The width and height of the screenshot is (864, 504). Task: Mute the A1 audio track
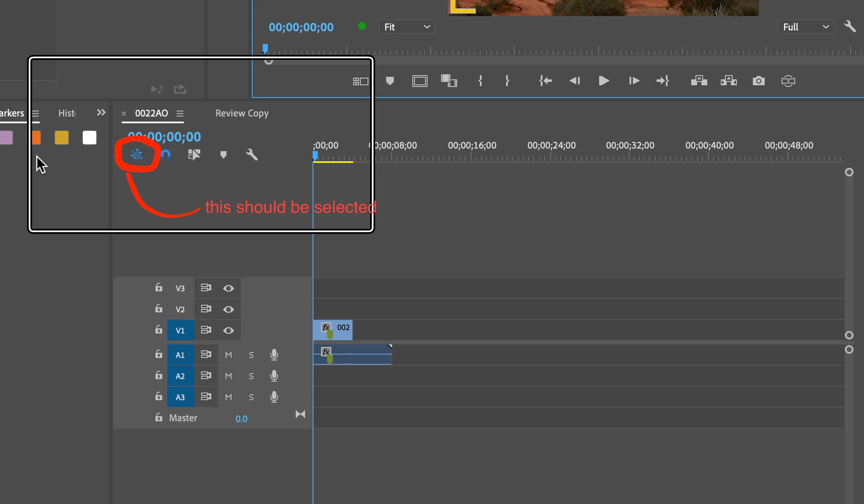click(x=229, y=355)
